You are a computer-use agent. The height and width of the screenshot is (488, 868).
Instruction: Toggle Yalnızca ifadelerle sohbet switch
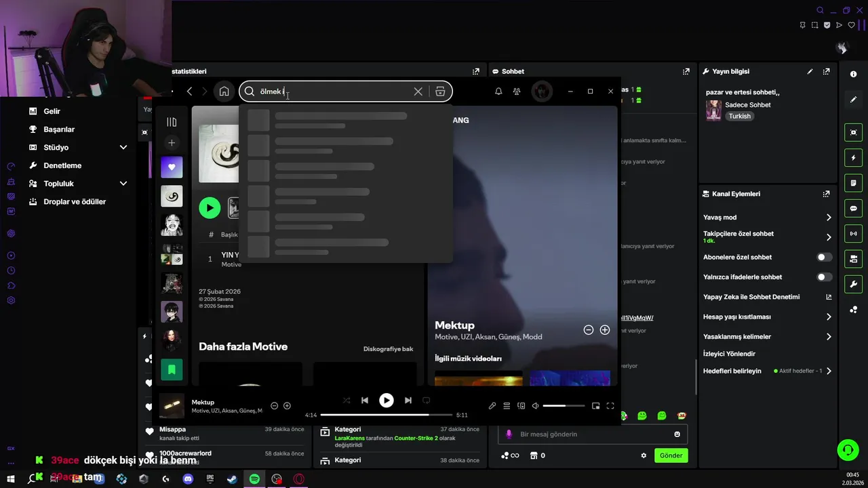pyautogui.click(x=825, y=277)
